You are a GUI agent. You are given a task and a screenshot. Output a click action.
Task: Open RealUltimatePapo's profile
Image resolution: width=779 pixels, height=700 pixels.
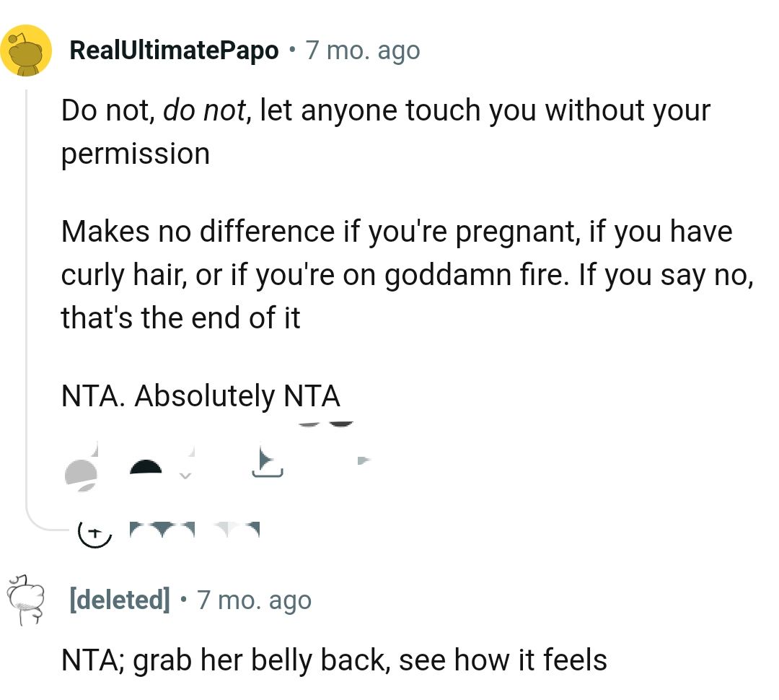point(173,51)
